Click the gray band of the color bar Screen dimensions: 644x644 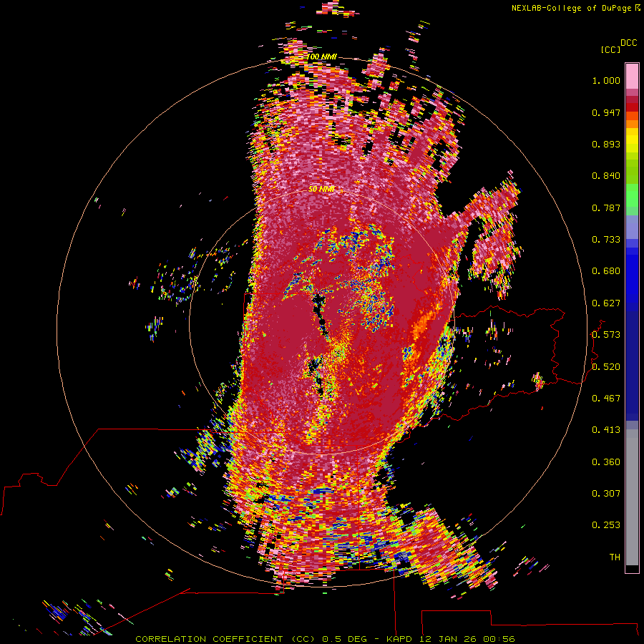tap(632, 497)
